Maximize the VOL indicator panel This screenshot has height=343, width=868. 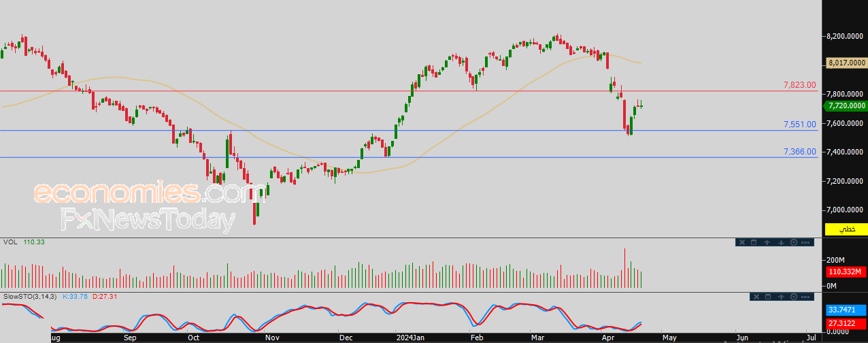click(x=754, y=242)
